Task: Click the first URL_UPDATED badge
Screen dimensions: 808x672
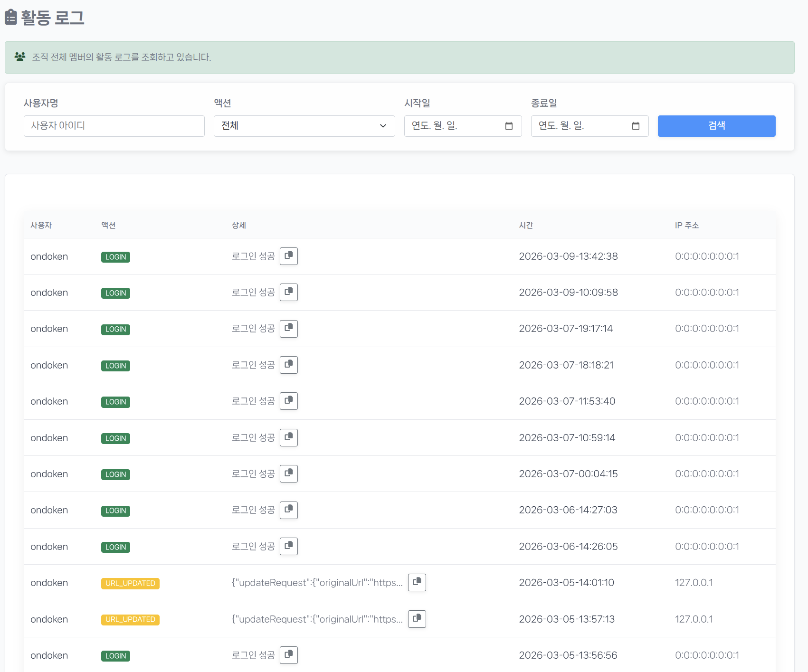Action: [x=130, y=583]
